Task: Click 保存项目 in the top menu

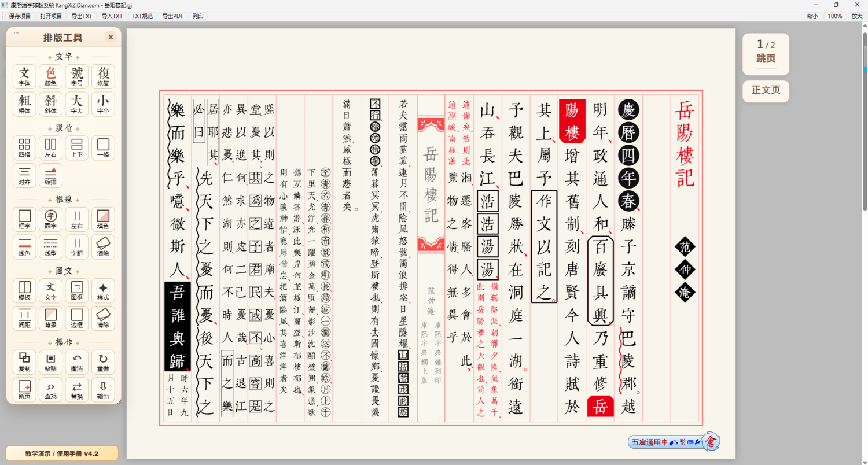Action: tap(20, 16)
